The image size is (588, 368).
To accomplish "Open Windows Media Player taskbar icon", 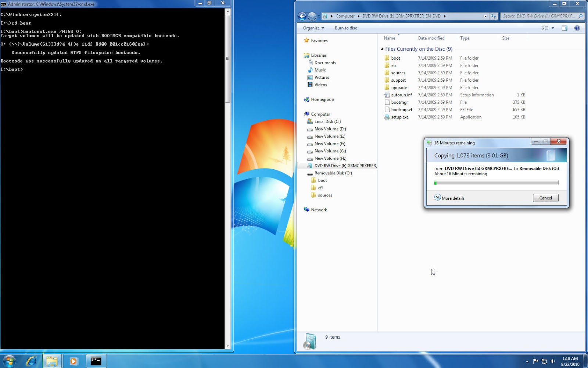I will click(73, 361).
